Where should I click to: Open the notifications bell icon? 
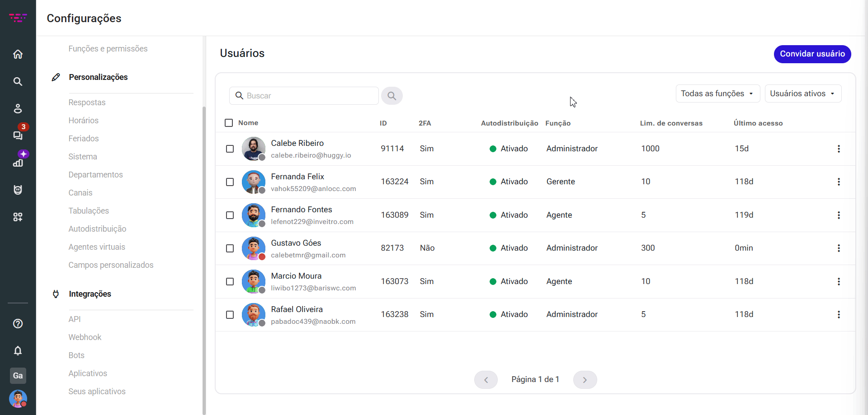coord(18,350)
